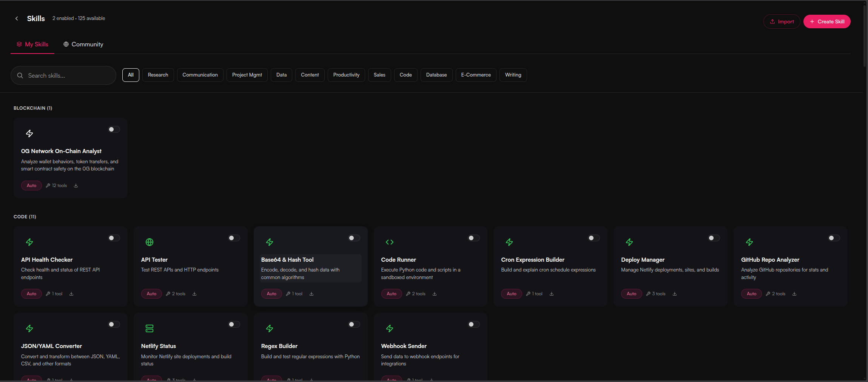
Task: Click the lightning icon on Regex Builder card
Action: (270, 328)
